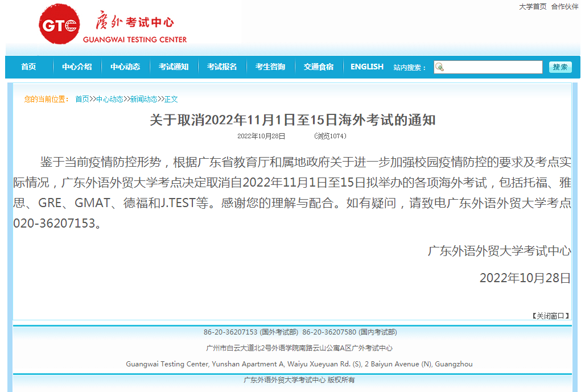Click the 搜索 search button
This screenshot has width=585, height=392.
560,67
